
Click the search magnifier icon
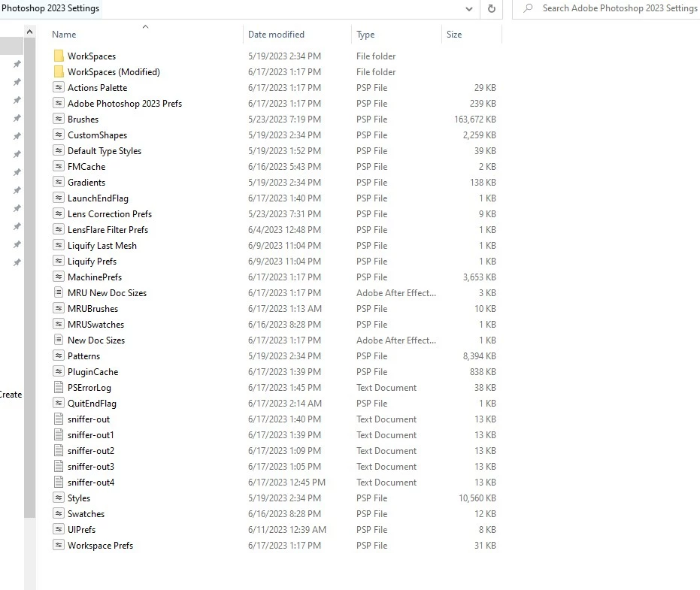[x=528, y=8]
